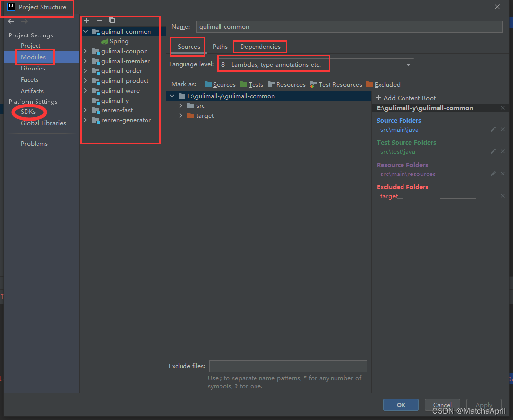Select the src\test\java test folder entry
The image size is (513, 420).
pos(398,152)
